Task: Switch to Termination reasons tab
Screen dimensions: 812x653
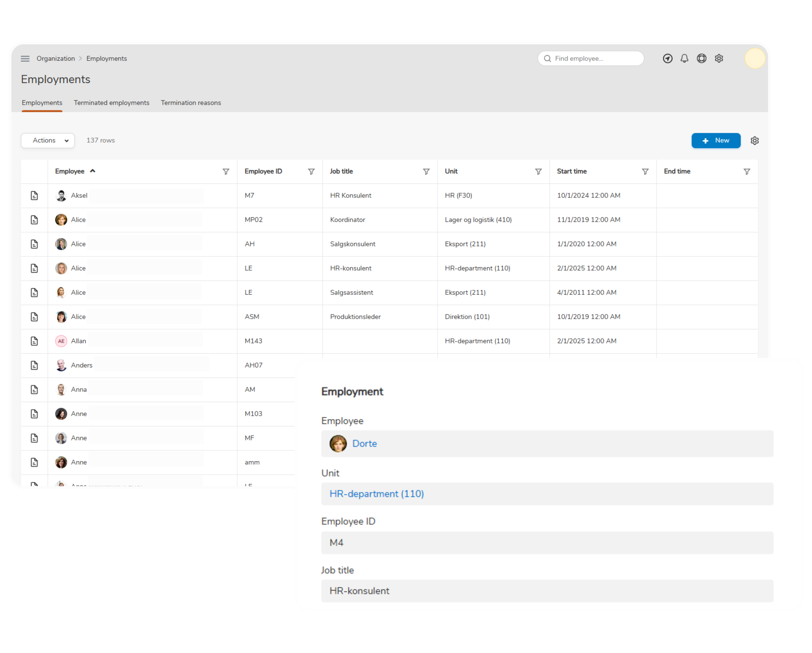Action: click(190, 103)
